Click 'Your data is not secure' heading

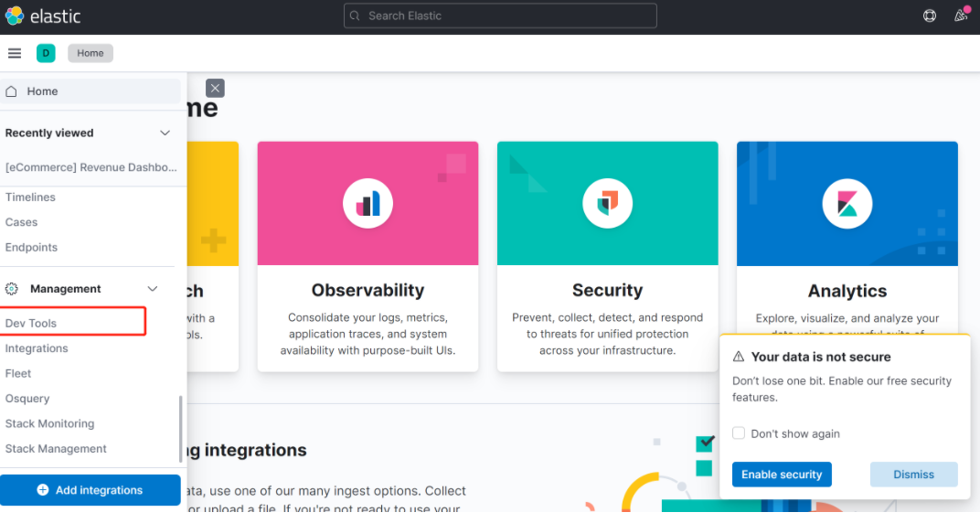coord(821,357)
